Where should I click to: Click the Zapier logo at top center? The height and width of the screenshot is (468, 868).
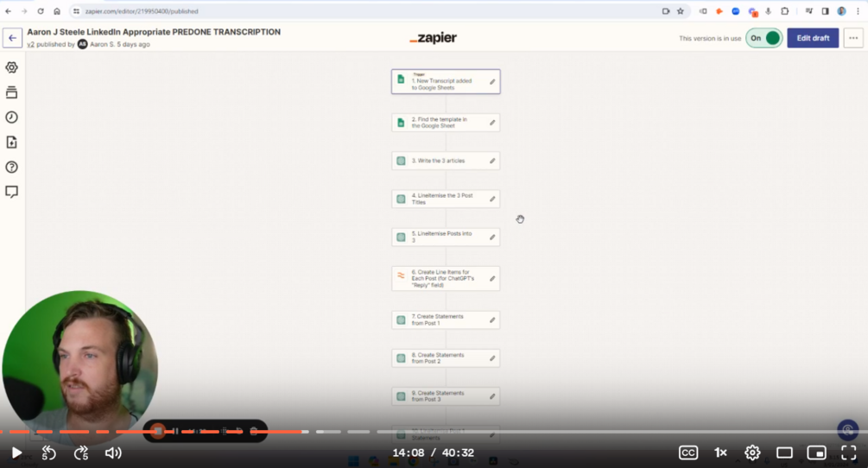(433, 38)
